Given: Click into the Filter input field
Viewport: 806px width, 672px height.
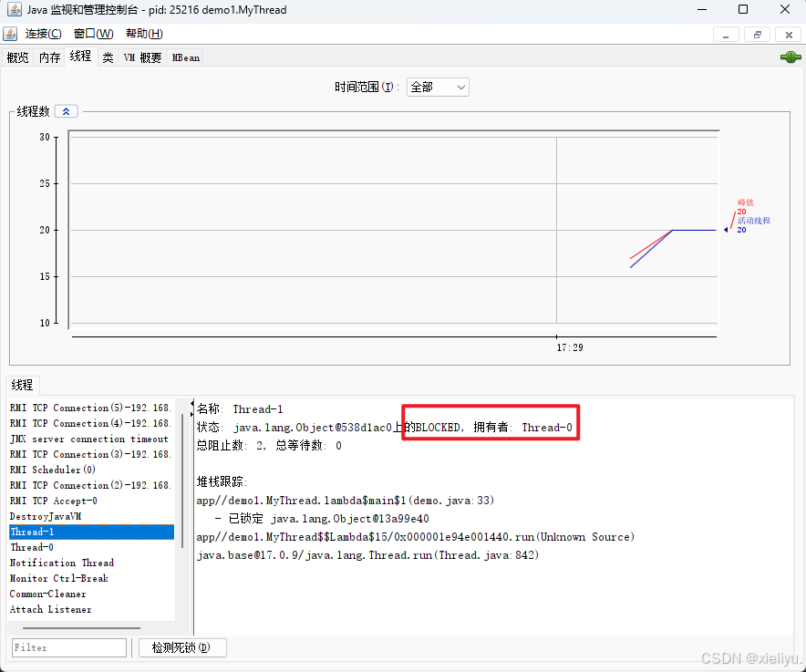Looking at the screenshot, I should pos(69,647).
